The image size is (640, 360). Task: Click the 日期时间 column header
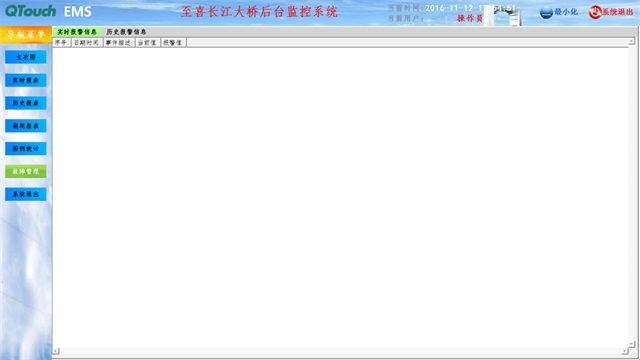click(x=87, y=42)
